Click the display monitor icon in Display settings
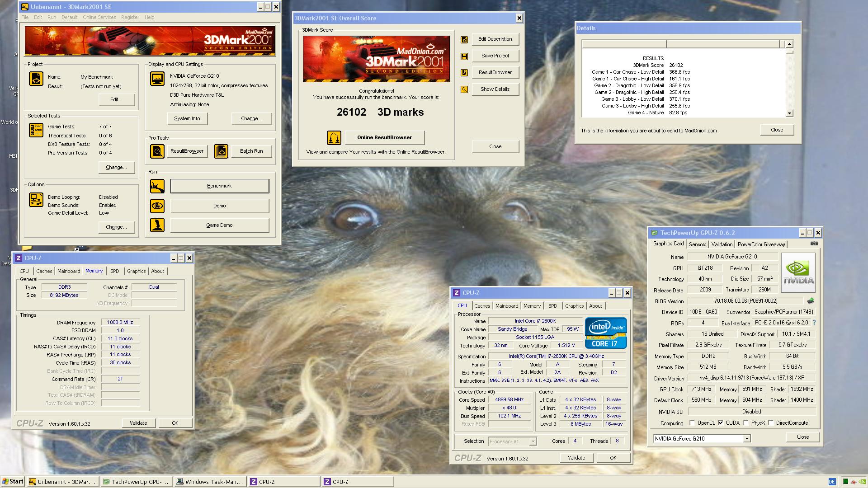 [x=157, y=79]
